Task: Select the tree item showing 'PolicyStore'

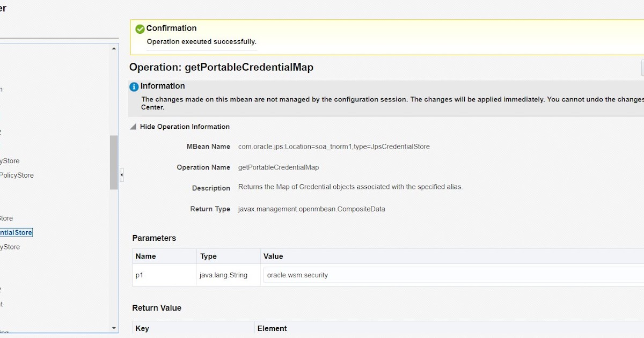Action: tap(17, 175)
